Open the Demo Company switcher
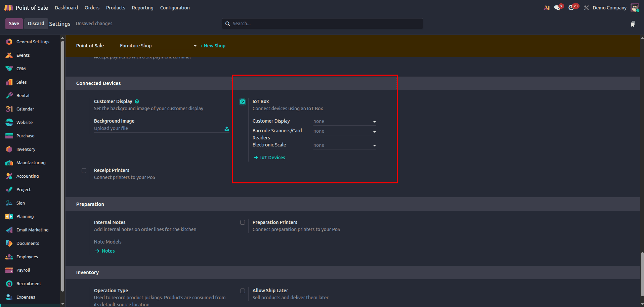644x307 pixels. coord(609,8)
